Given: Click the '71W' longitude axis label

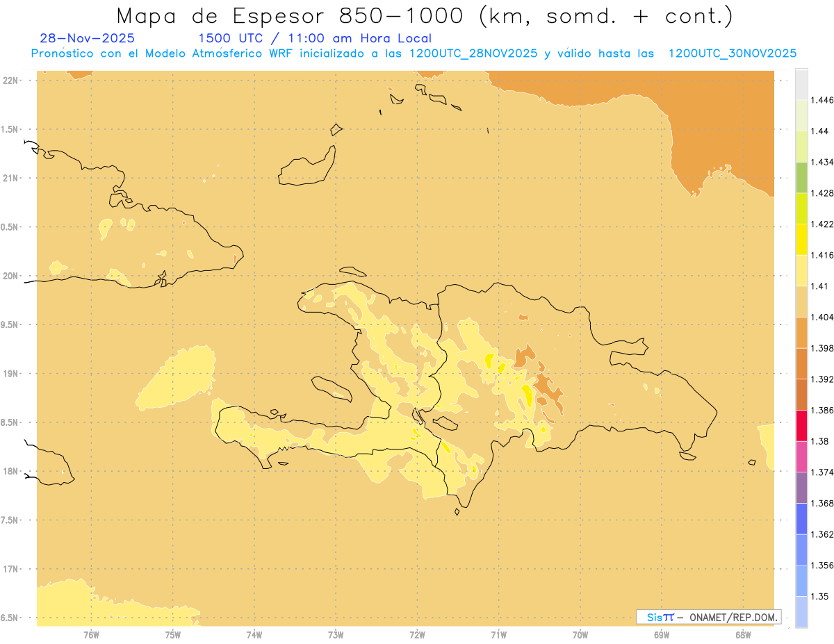Looking at the screenshot, I should [498, 635].
